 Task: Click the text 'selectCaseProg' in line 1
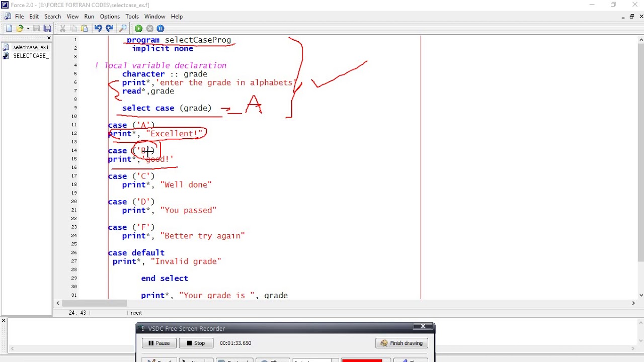[x=198, y=40]
